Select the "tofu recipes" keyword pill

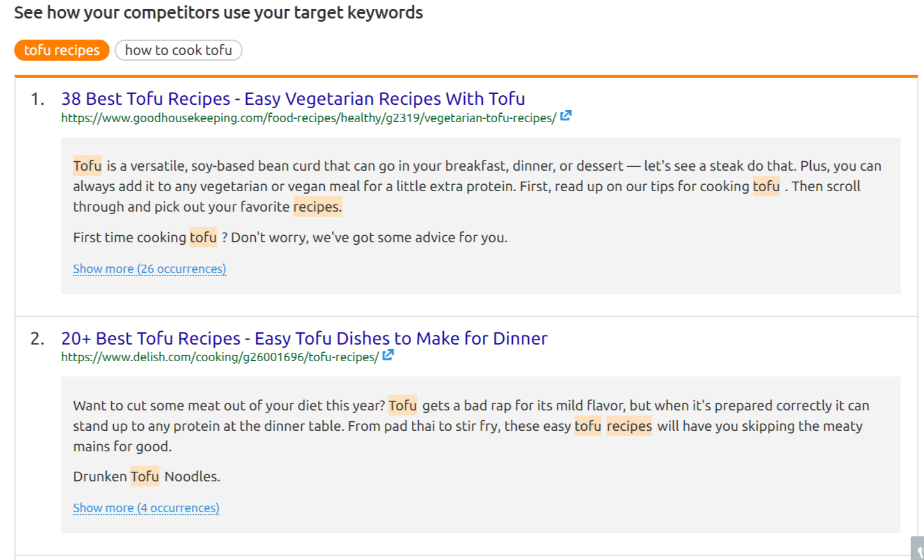coord(62,51)
